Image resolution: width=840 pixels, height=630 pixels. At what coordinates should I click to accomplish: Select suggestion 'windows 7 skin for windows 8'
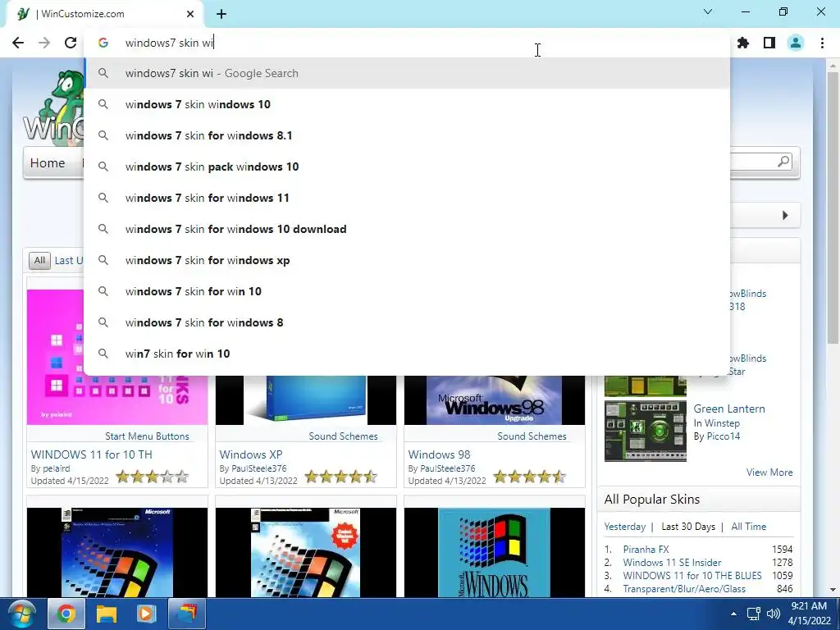[x=407, y=322]
